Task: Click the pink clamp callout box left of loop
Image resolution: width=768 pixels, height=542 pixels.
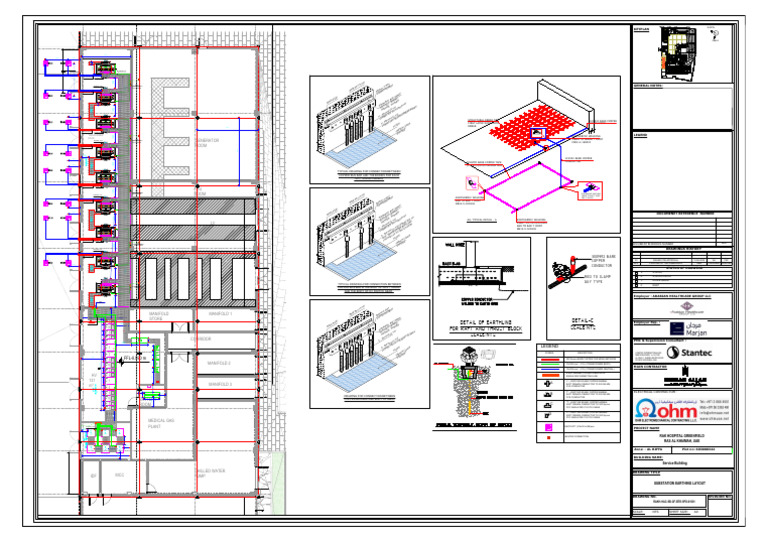Action: pyautogui.click(x=472, y=183)
